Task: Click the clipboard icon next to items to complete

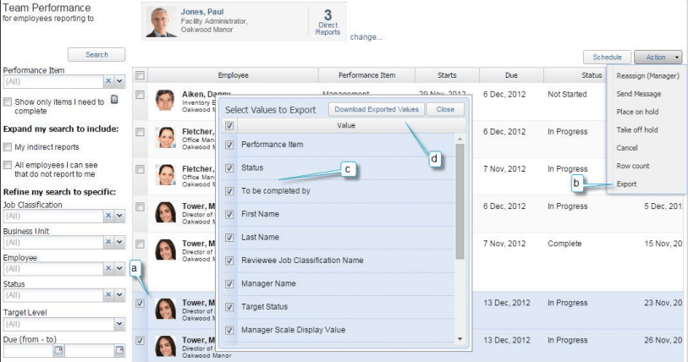Action: [x=115, y=99]
